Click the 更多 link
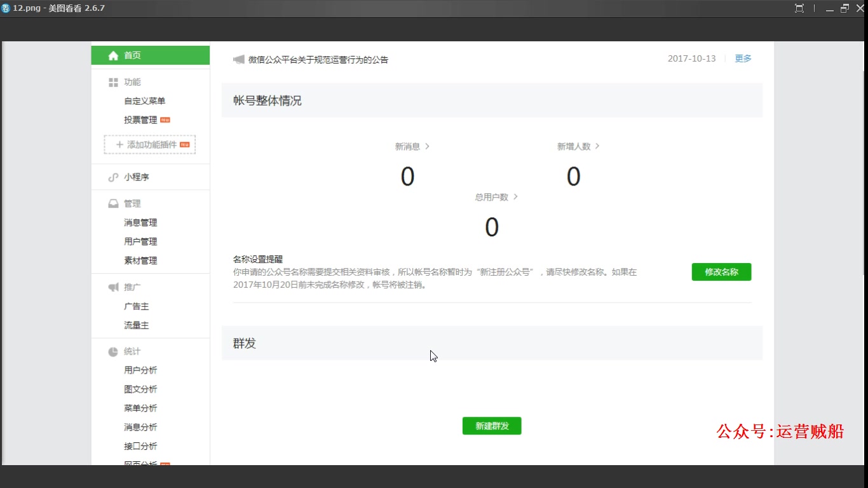Viewport: 868px width, 488px height. click(x=743, y=58)
